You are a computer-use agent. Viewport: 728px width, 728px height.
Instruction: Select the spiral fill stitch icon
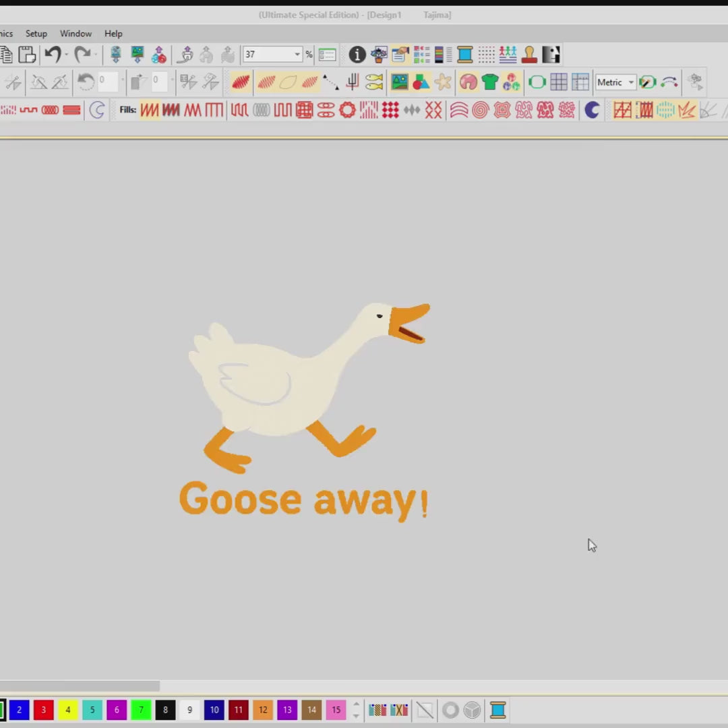(x=480, y=110)
